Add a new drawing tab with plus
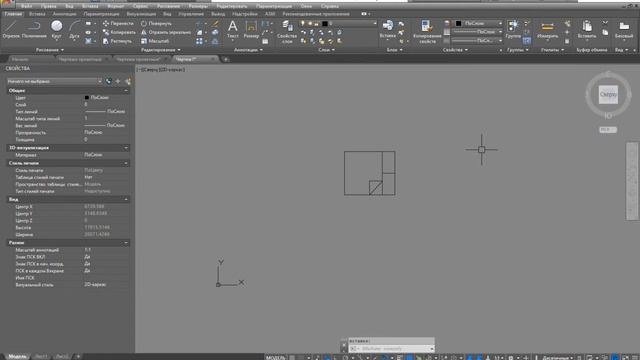This screenshot has height=360, width=640. coord(226,60)
